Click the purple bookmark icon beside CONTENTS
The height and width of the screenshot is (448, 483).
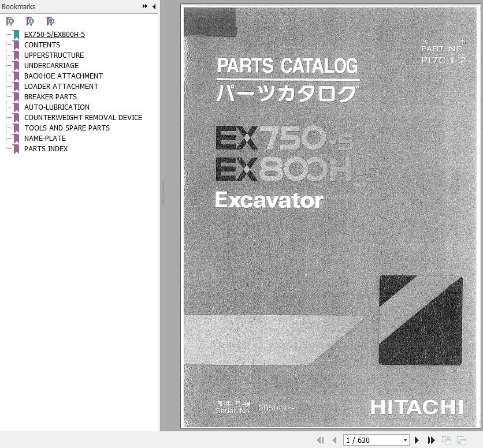pyautogui.click(x=16, y=45)
